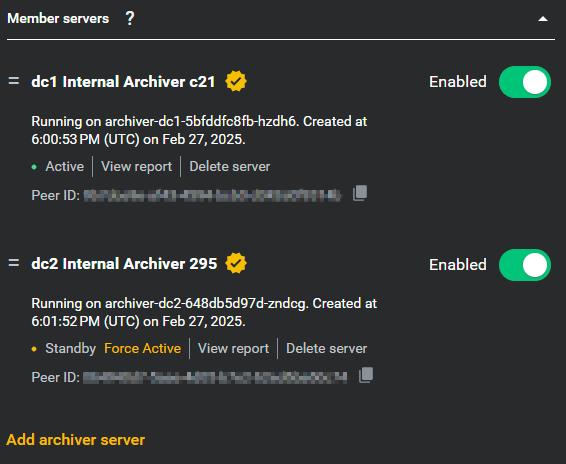The height and width of the screenshot is (464, 566).
Task: Delete server dc2 Internal Archiver 295
Action: coord(326,348)
